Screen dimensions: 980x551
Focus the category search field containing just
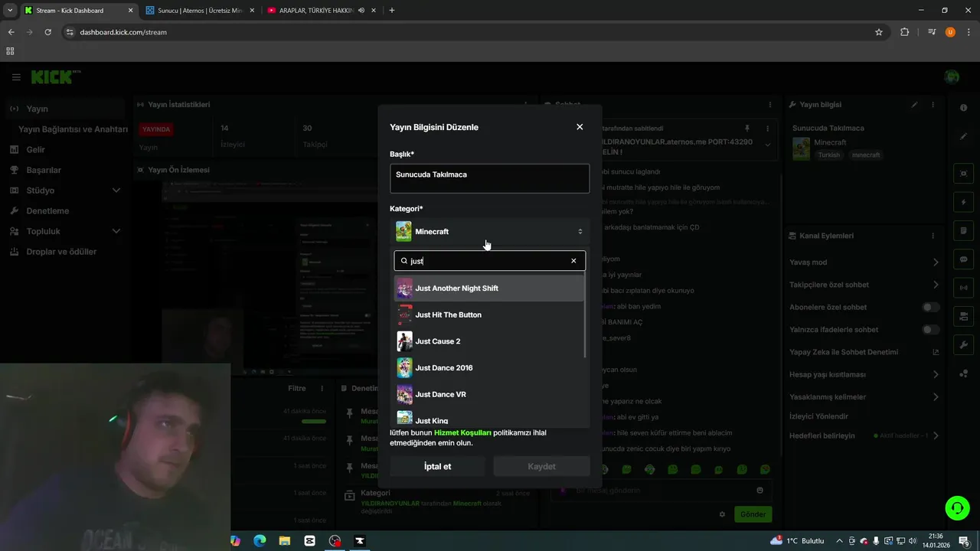tap(489, 261)
